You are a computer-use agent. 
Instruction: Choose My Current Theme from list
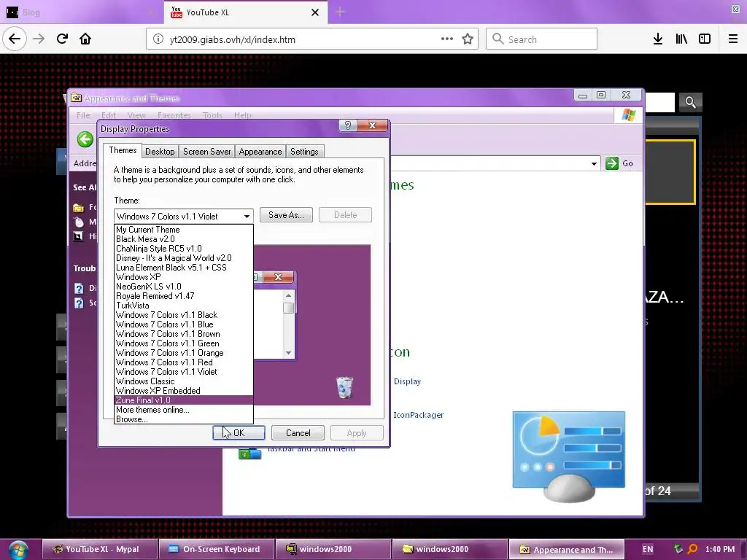tap(184, 230)
